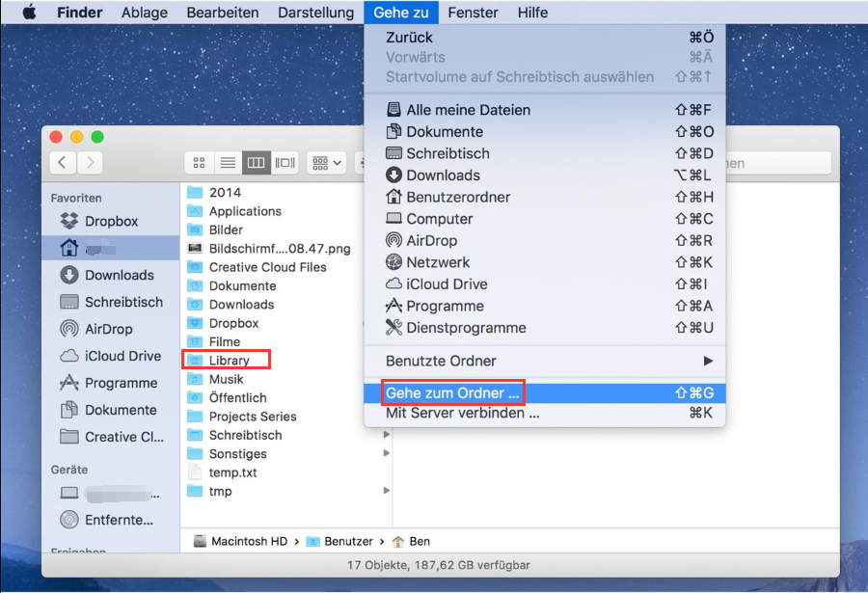Switch to list view in toolbar
This screenshot has height=593, width=868.
[228, 163]
